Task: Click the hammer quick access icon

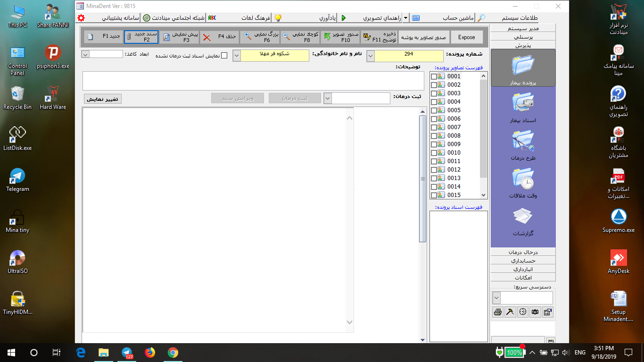Action: (x=510, y=312)
